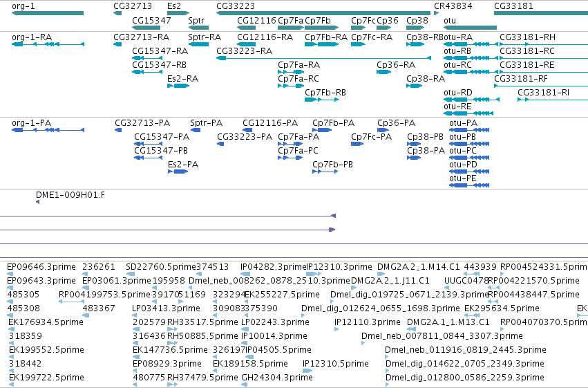Select transcript Cp7Fb-RA
Viewport: 588px width, 388px height.
pos(322,44)
